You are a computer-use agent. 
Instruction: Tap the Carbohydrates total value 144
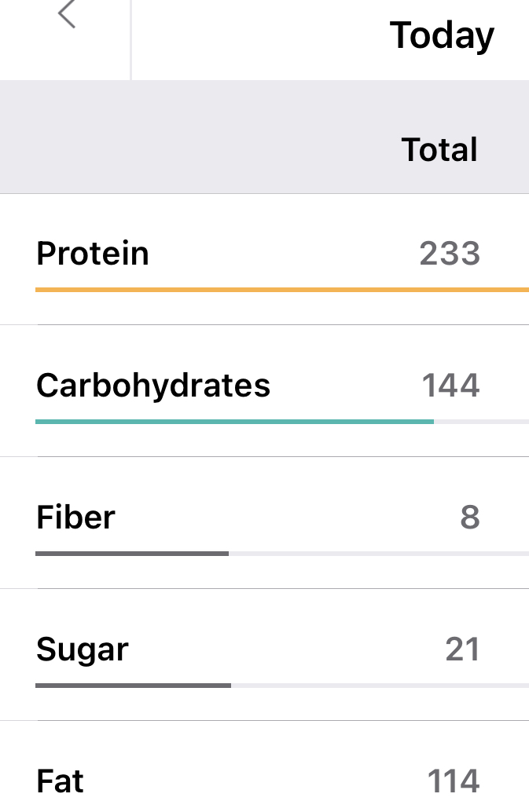tap(450, 386)
